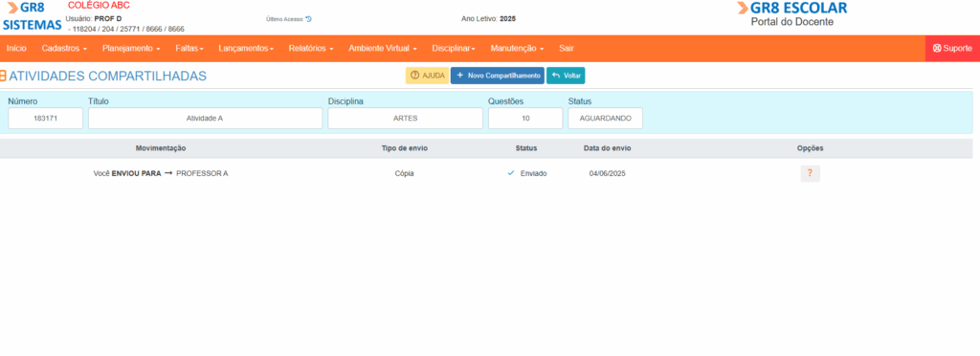
Task: Click the orange question mark options icon
Action: [810, 173]
